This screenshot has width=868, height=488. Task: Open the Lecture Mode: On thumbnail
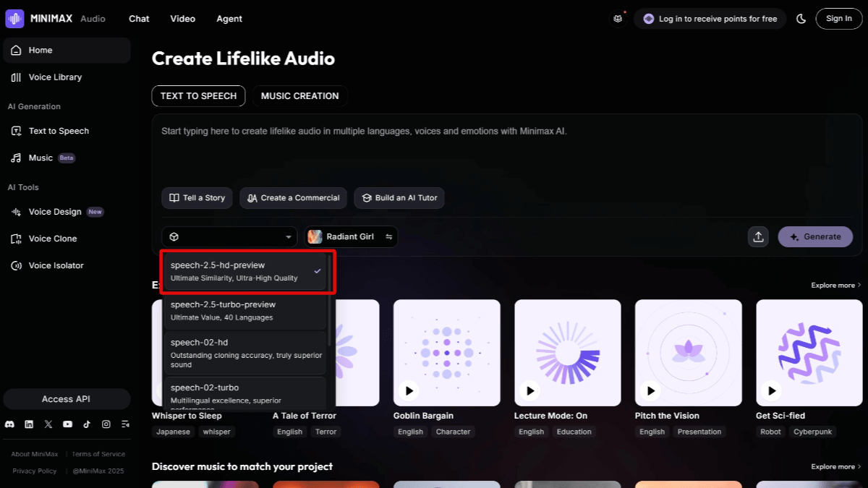(568, 353)
